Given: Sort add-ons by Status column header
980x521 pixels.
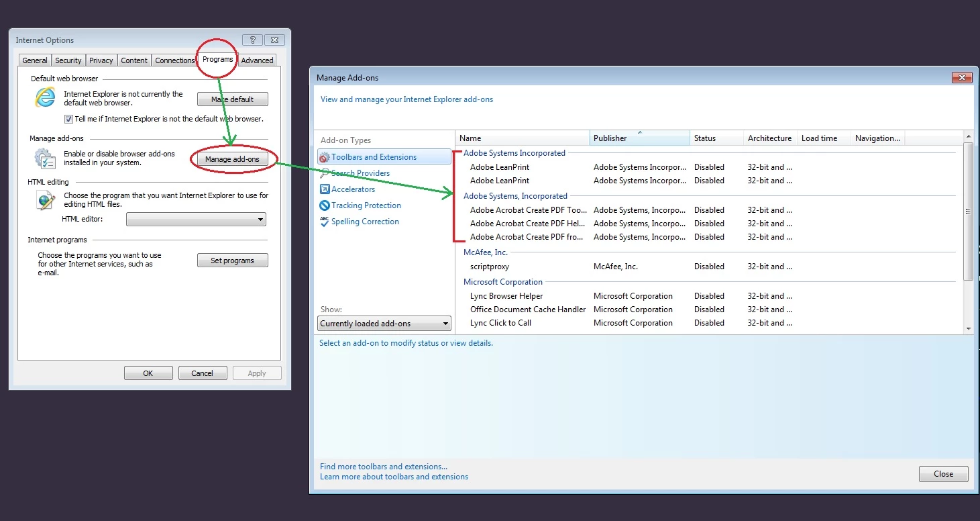Looking at the screenshot, I should (x=716, y=138).
